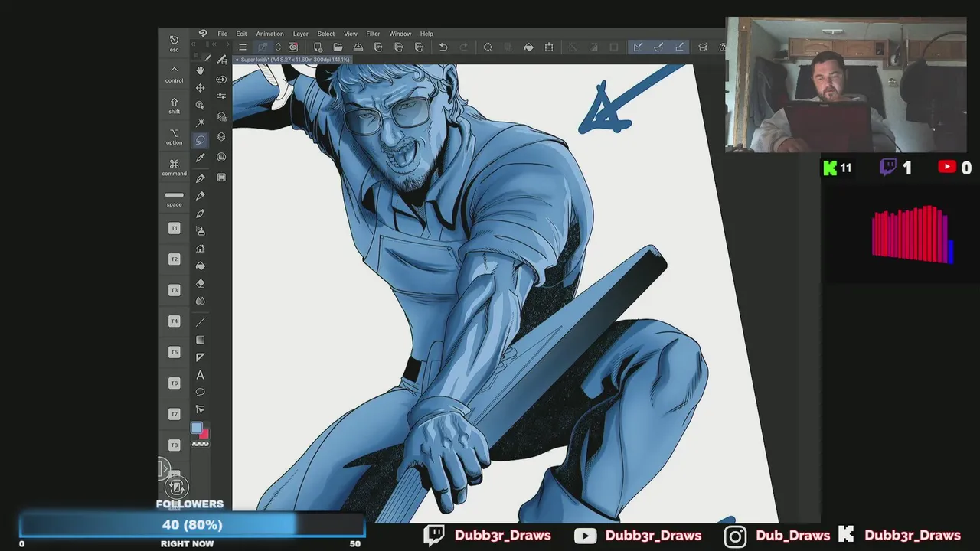The height and width of the screenshot is (551, 980).
Task: Click the Undo arrow in command bar
Action: pyautogui.click(x=443, y=47)
